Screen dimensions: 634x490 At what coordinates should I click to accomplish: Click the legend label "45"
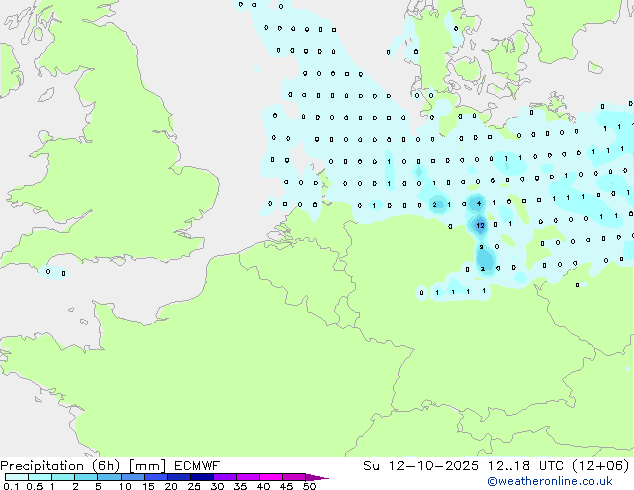pos(286,486)
